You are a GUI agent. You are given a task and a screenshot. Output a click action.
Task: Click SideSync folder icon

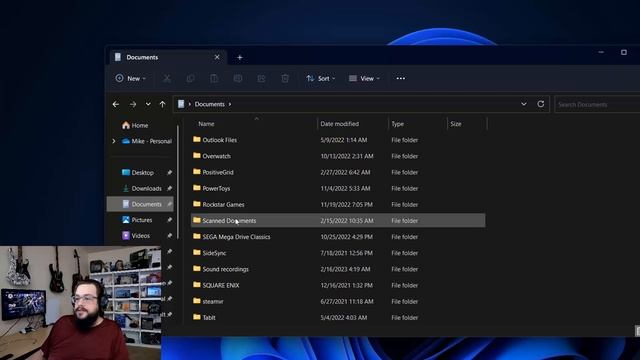point(197,252)
